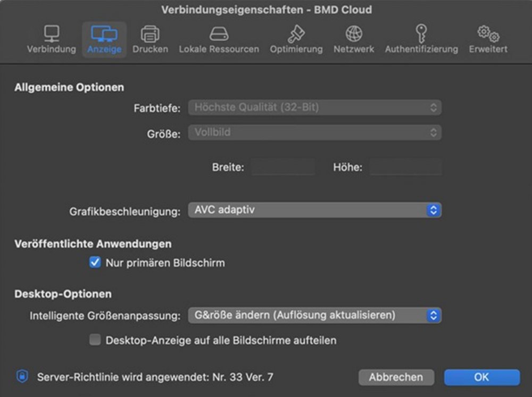Click the Authentifizierung tab label
Image resolution: width=532 pixels, height=397 pixels.
click(421, 49)
